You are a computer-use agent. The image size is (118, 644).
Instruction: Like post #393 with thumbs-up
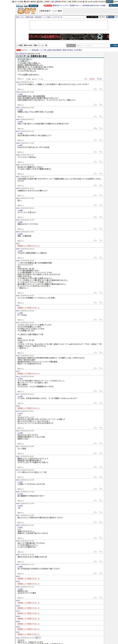point(95,89)
